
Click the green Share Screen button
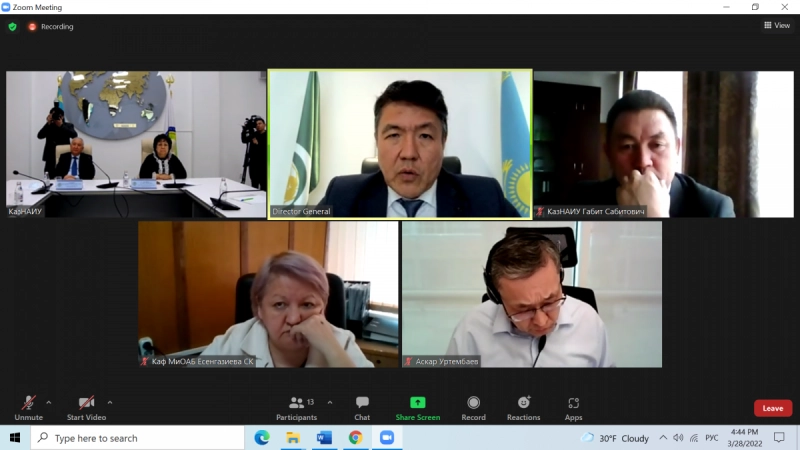point(418,408)
